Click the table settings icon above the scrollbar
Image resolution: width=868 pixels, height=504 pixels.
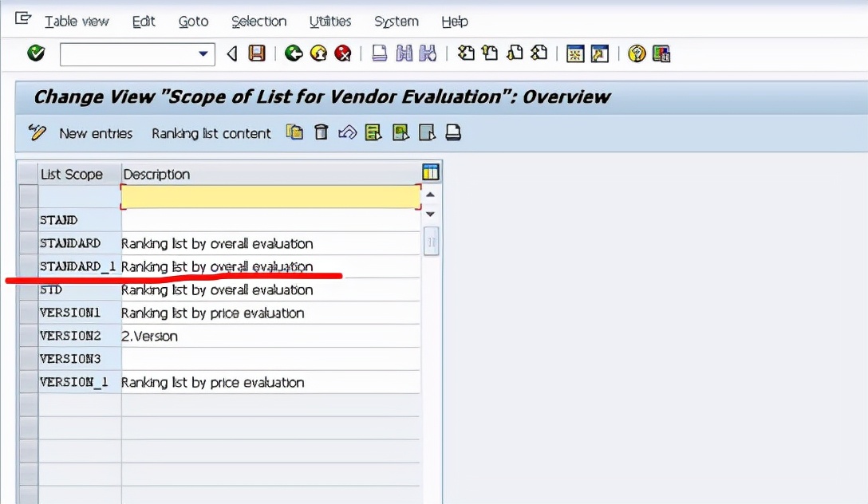(x=432, y=170)
